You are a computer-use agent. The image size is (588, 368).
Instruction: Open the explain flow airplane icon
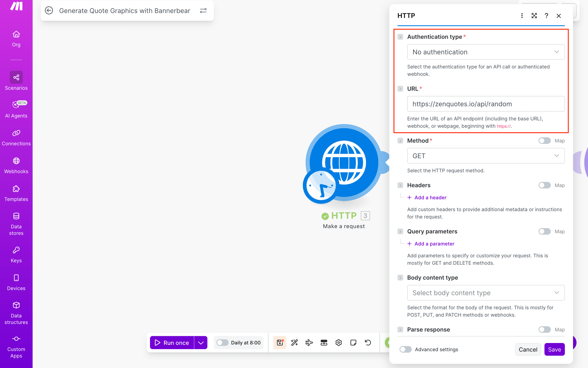(309, 342)
